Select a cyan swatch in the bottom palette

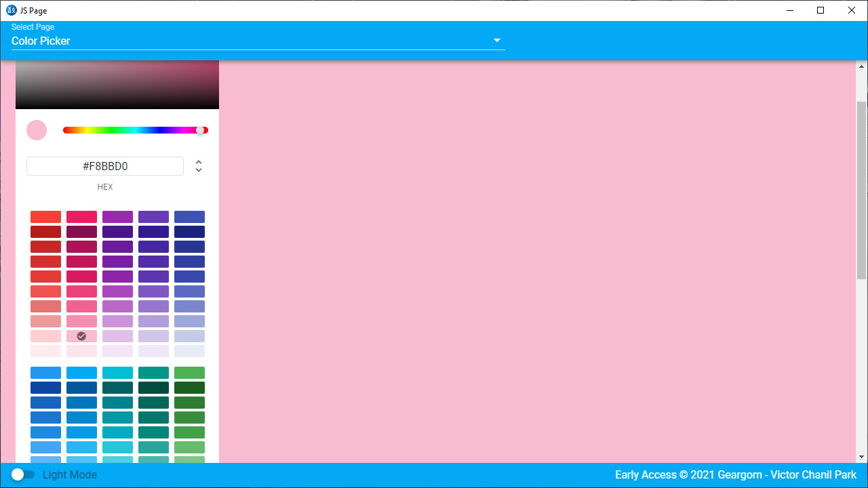(x=117, y=372)
